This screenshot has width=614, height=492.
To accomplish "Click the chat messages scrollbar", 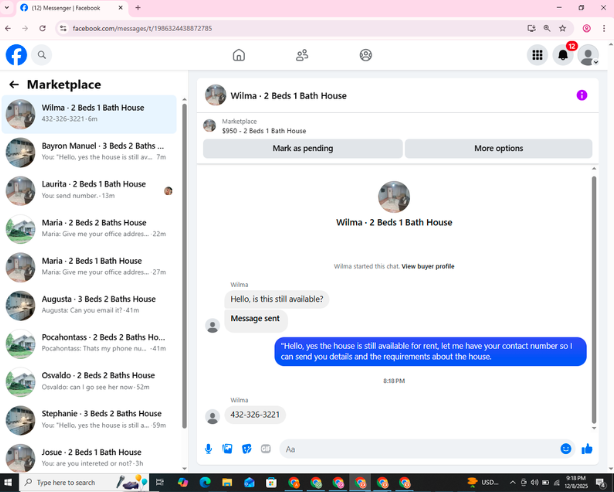I will point(594,300).
